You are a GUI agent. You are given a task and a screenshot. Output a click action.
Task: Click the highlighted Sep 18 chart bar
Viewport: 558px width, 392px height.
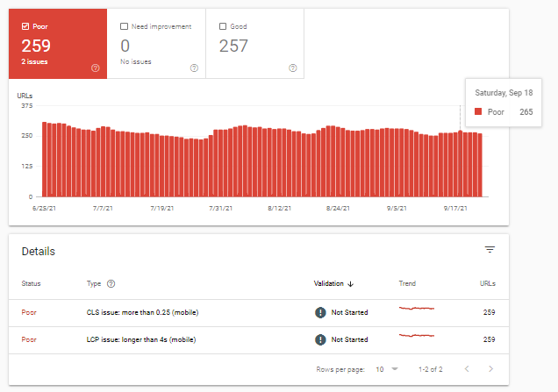coord(460,164)
